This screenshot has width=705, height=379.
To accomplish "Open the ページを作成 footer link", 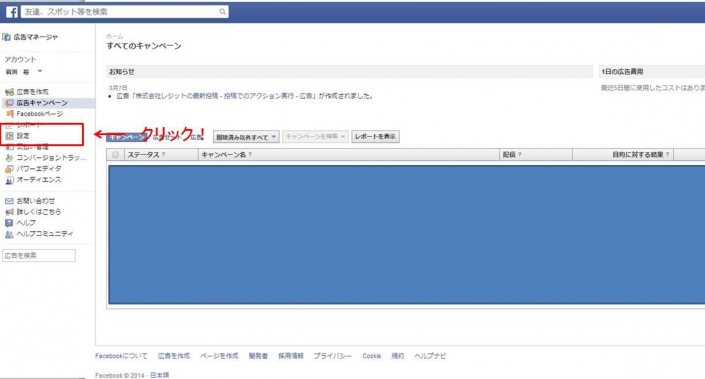I will pyautogui.click(x=219, y=356).
